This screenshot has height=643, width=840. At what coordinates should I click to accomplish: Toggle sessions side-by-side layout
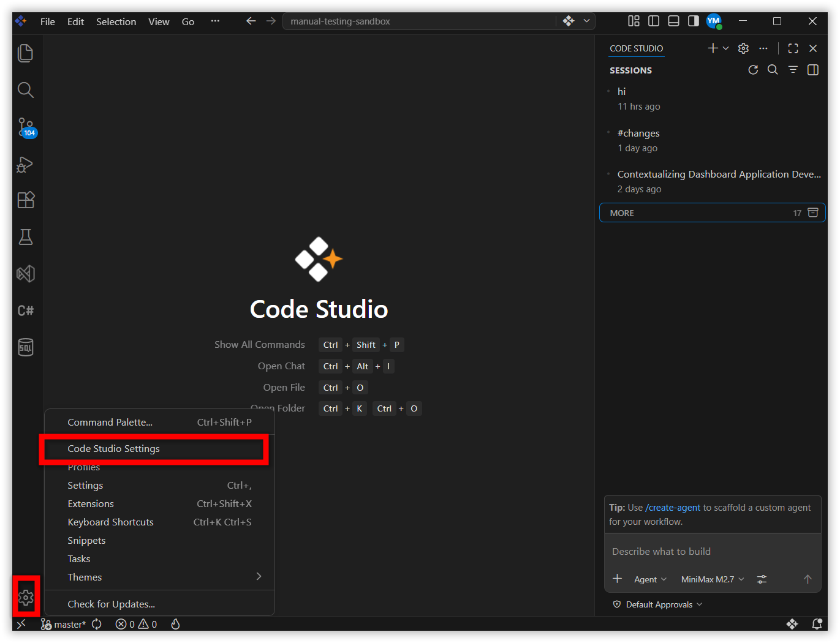pyautogui.click(x=812, y=70)
